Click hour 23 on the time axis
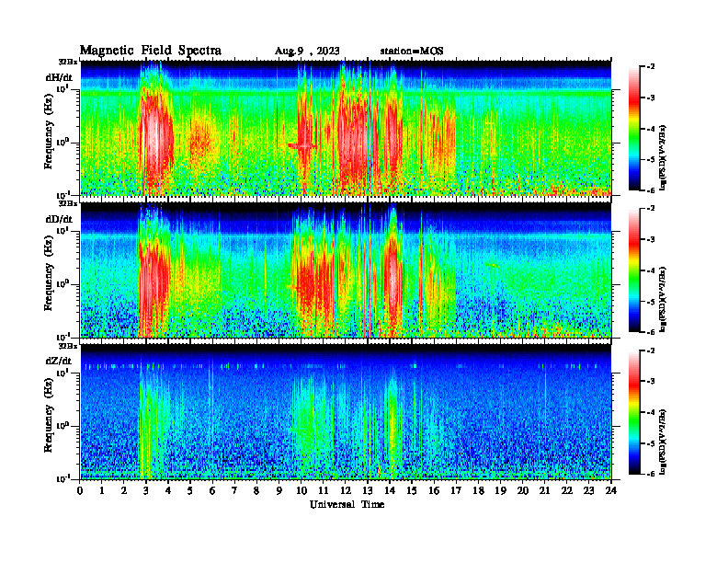Viewport: 728px width, 563px height. tap(588, 491)
